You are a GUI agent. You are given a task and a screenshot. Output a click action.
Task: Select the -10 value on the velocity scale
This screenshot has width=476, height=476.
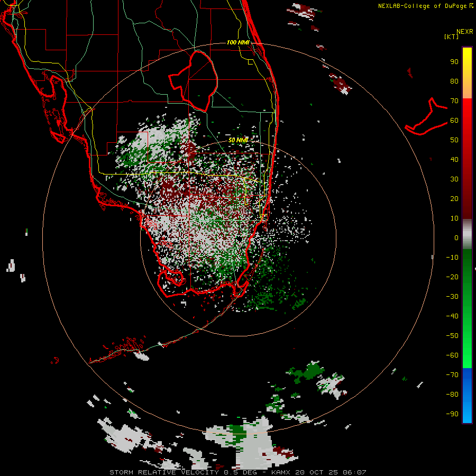[452, 258]
